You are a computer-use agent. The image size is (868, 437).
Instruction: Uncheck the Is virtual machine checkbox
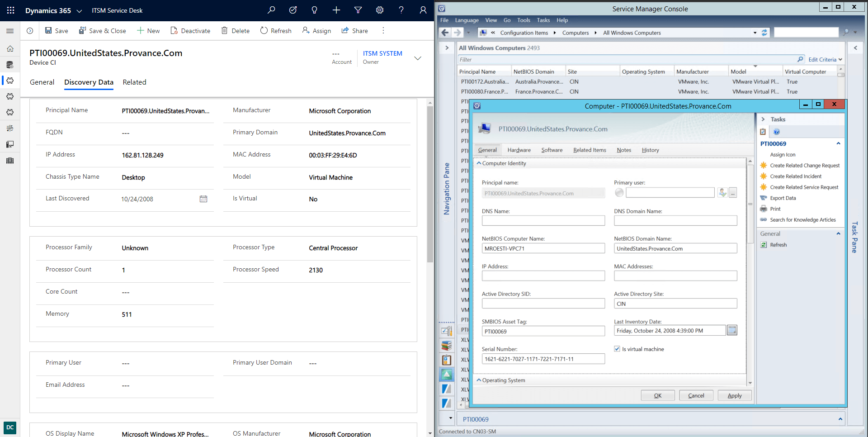[617, 349]
